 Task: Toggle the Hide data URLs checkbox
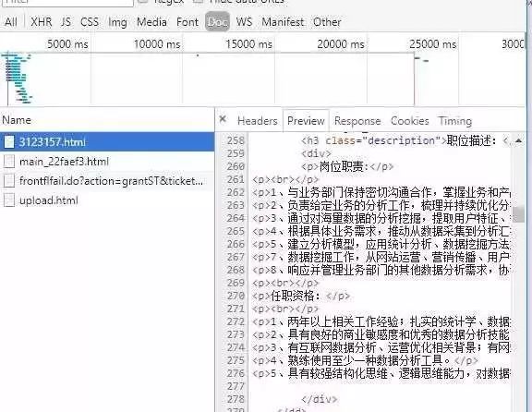coord(198,1)
